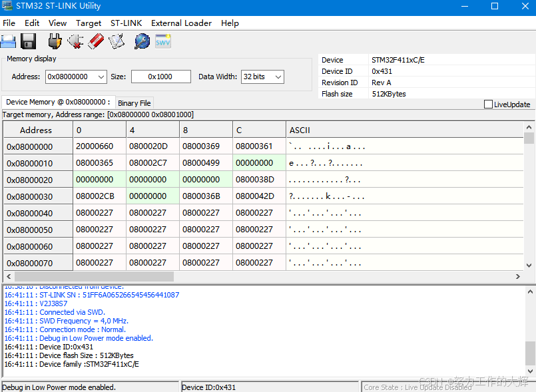Click the ST-LINK Utility title bar app icon
The width and height of the screenshot is (536, 392).
(7, 6)
